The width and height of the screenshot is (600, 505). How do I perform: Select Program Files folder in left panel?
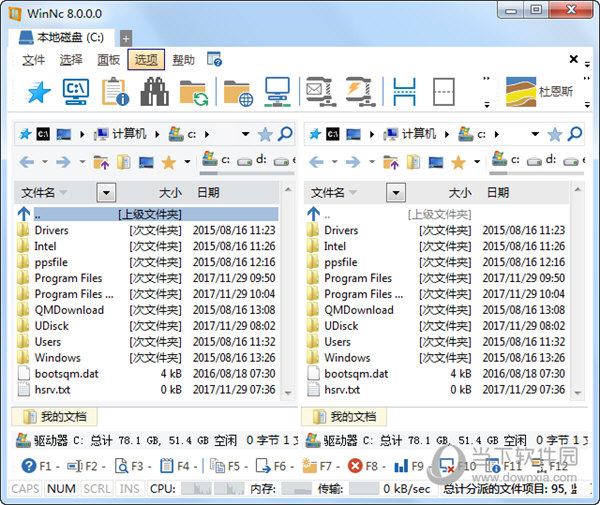tap(147, 278)
